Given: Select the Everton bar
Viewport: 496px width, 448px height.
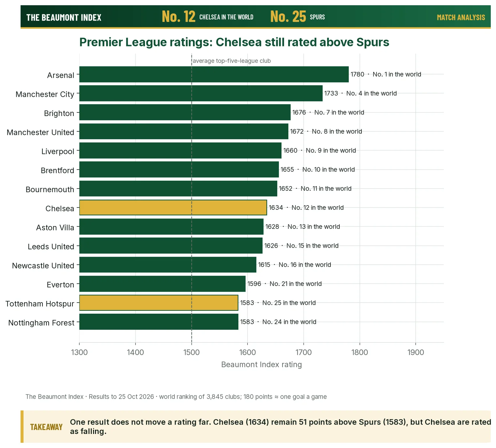Looking at the screenshot, I should [x=162, y=284].
